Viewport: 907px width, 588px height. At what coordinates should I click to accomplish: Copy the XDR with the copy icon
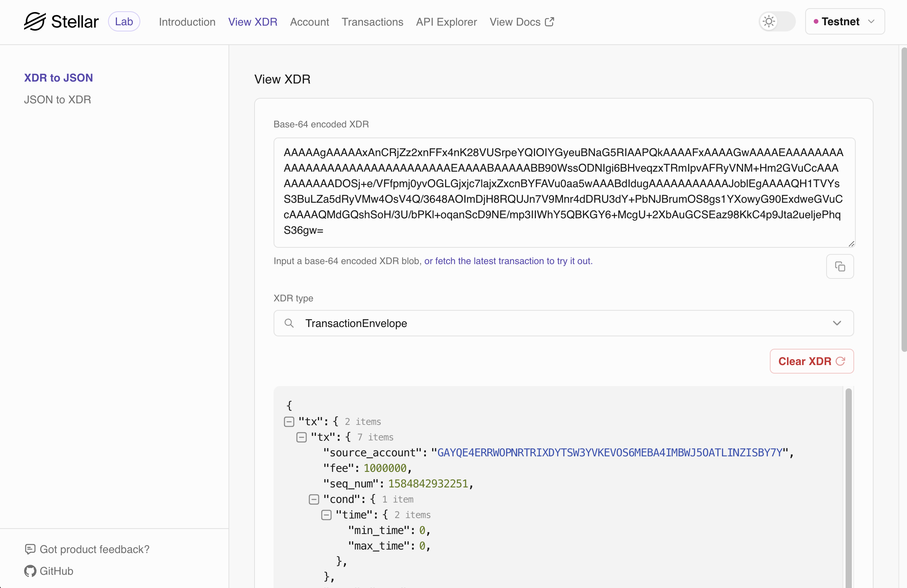(840, 266)
